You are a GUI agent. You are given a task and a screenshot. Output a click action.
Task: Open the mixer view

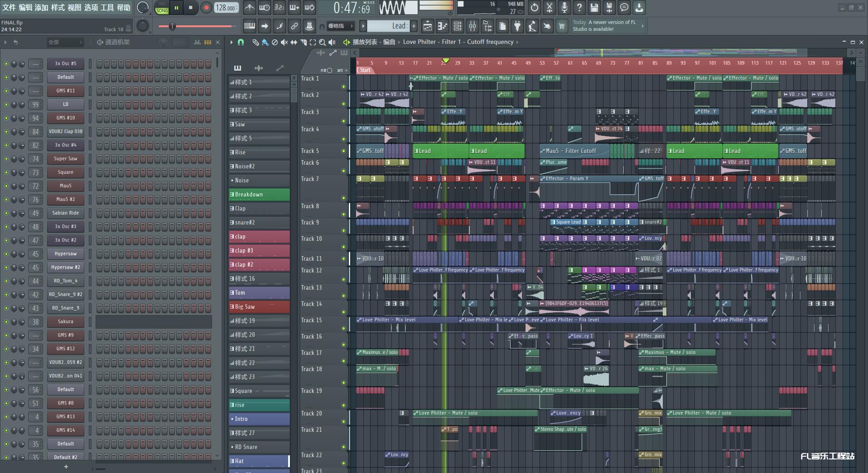point(473,26)
